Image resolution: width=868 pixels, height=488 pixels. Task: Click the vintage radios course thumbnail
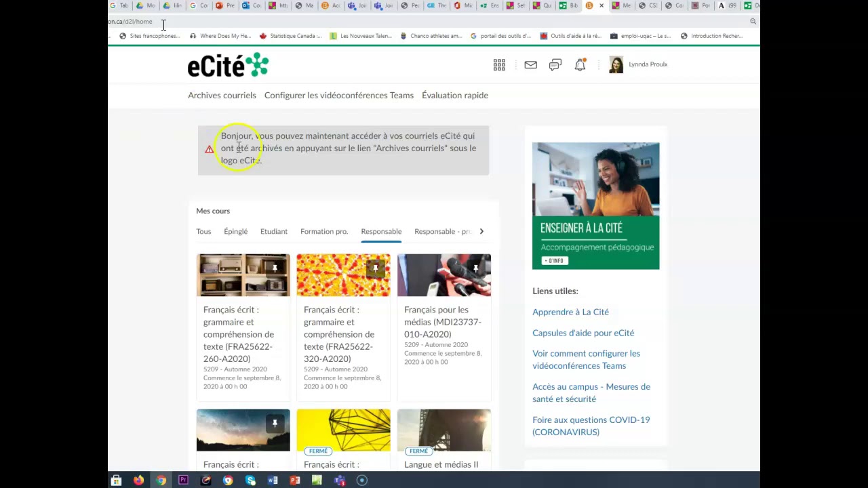[x=243, y=275]
